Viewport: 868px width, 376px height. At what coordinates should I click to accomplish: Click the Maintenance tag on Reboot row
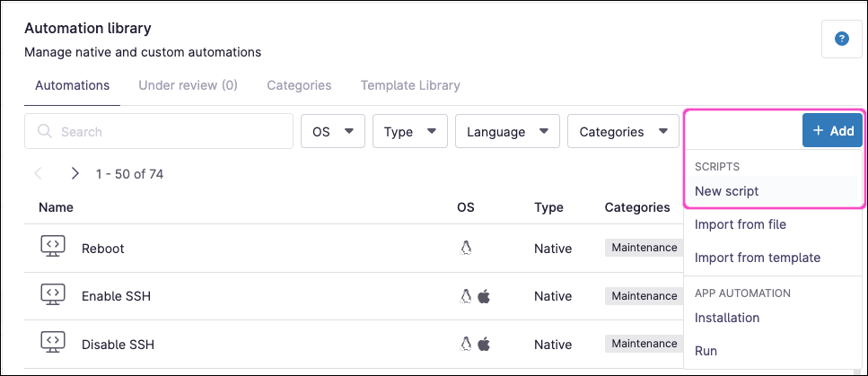point(644,248)
